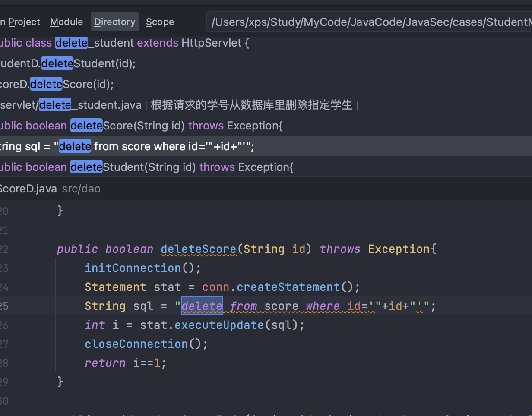
Task: Click createStatement in the code preview
Action: coord(288,287)
